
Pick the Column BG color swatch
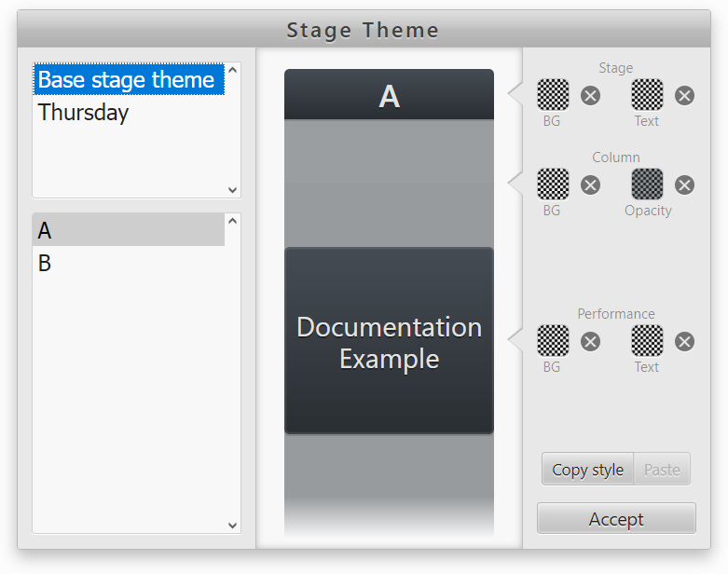click(553, 184)
